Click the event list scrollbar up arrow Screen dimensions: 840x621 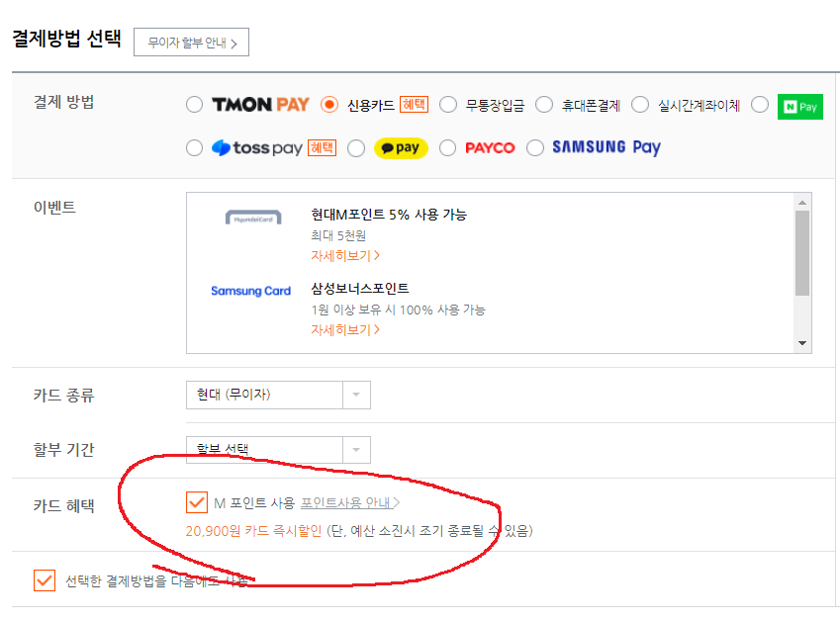(802, 203)
